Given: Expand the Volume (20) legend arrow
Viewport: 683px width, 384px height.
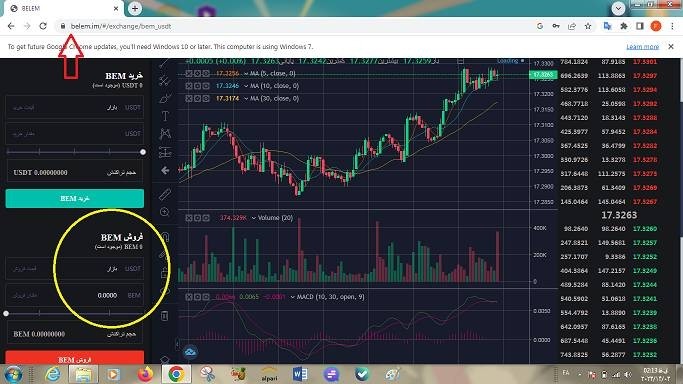Looking at the screenshot, I should point(254,218).
